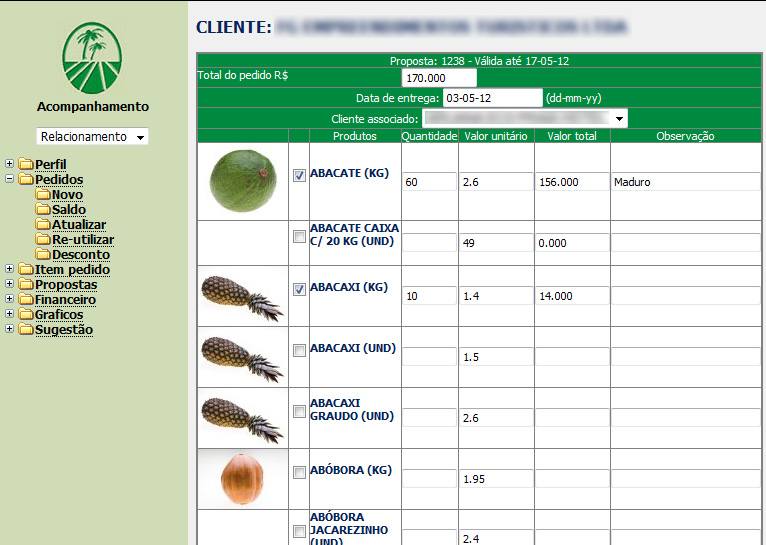Click the ABACATE (KG) unit price field
766x545 pixels.
coord(496,182)
